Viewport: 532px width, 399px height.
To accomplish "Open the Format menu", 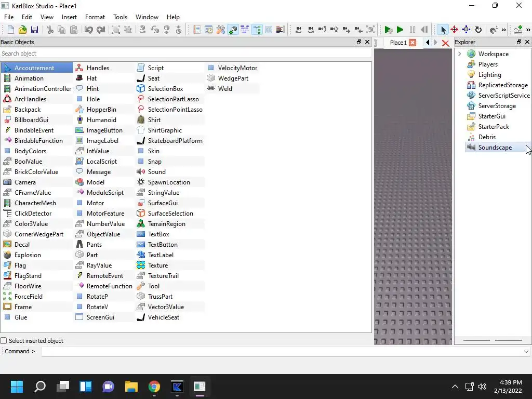I will click(95, 17).
